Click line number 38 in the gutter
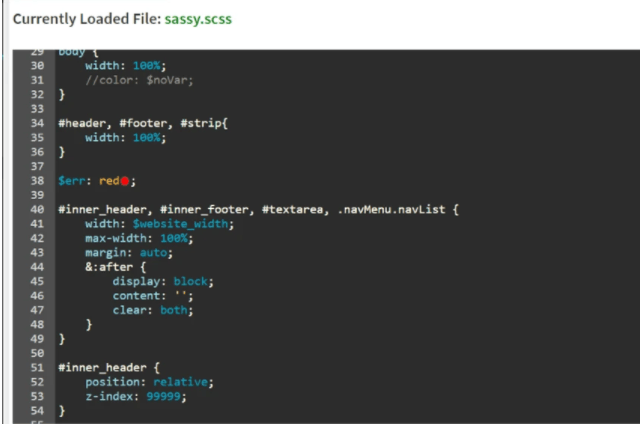Viewport: 640px width, 424px height. coord(37,181)
